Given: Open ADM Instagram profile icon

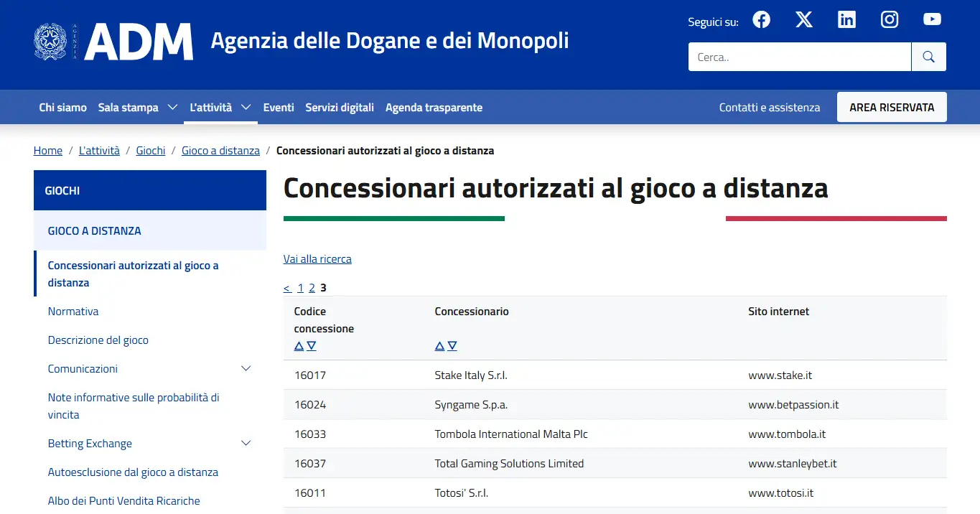Looking at the screenshot, I should (x=890, y=20).
